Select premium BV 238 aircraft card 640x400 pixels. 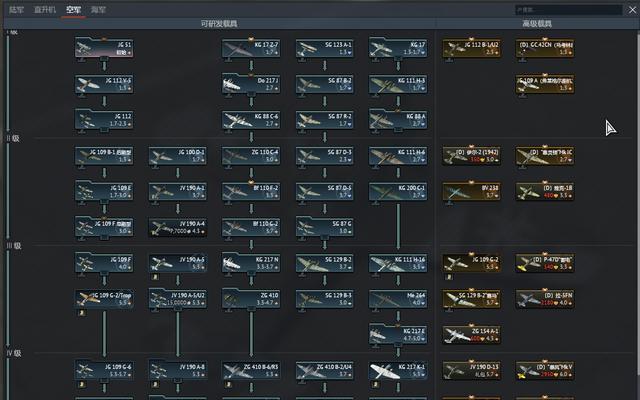click(471, 191)
